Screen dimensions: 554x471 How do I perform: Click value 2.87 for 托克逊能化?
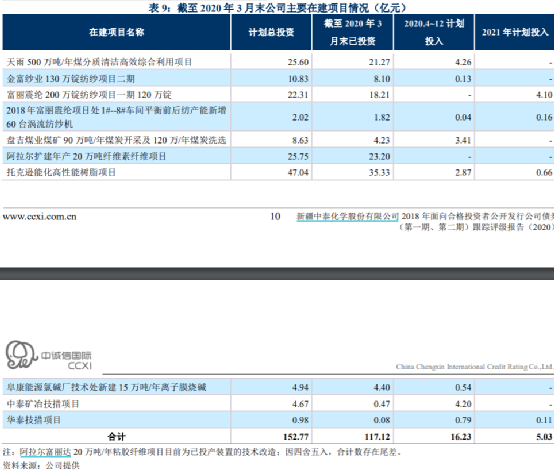click(463, 172)
